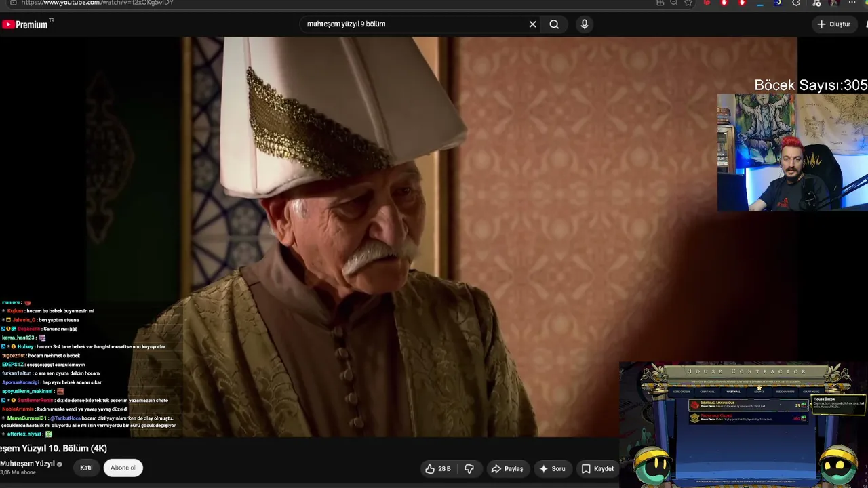This screenshot has height=488, width=868.
Task: Click the magnifier search button
Action: point(554,24)
